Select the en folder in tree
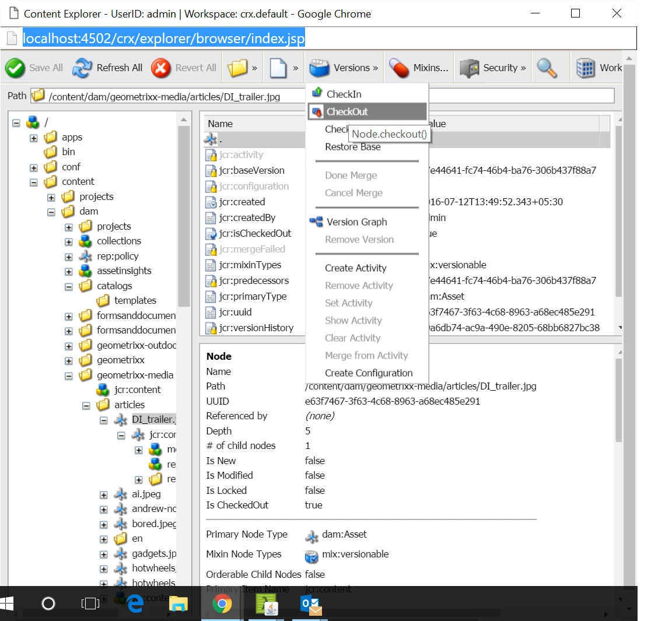Image resolution: width=672 pixels, height=621 pixels. 137,538
